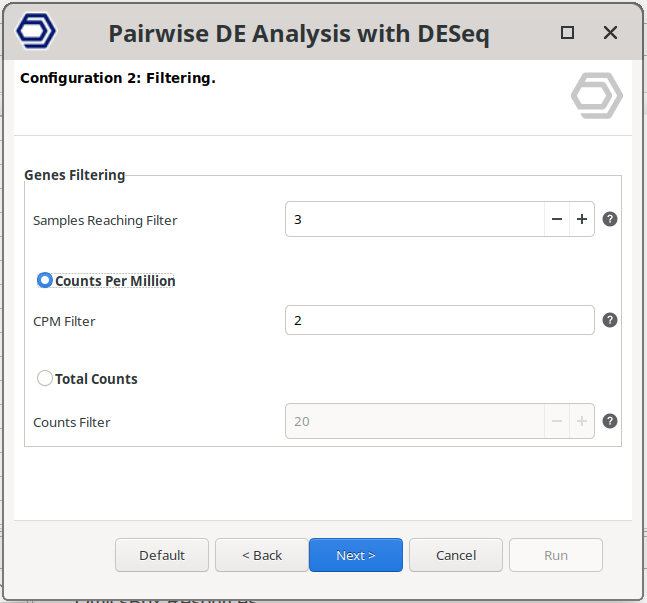Open help for the CPM Filter field
Viewport: 647px width, 603px height.
click(610, 320)
